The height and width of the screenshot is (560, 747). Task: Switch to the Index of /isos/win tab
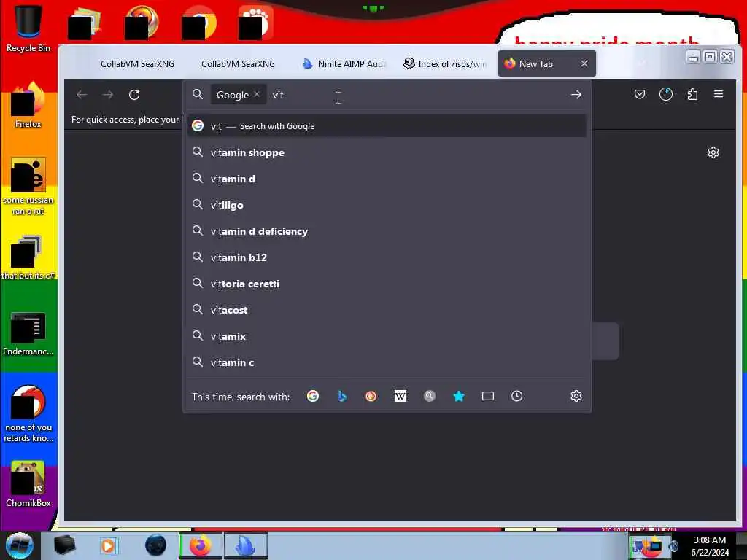click(445, 64)
